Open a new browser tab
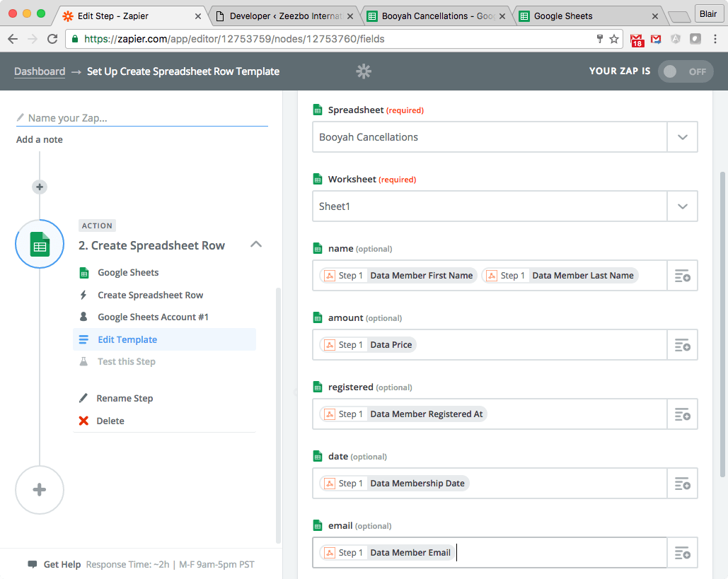 click(x=679, y=17)
